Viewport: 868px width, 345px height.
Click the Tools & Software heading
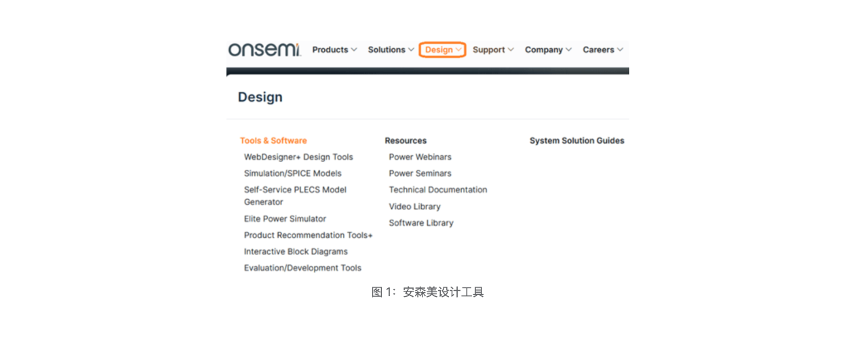[x=273, y=141]
